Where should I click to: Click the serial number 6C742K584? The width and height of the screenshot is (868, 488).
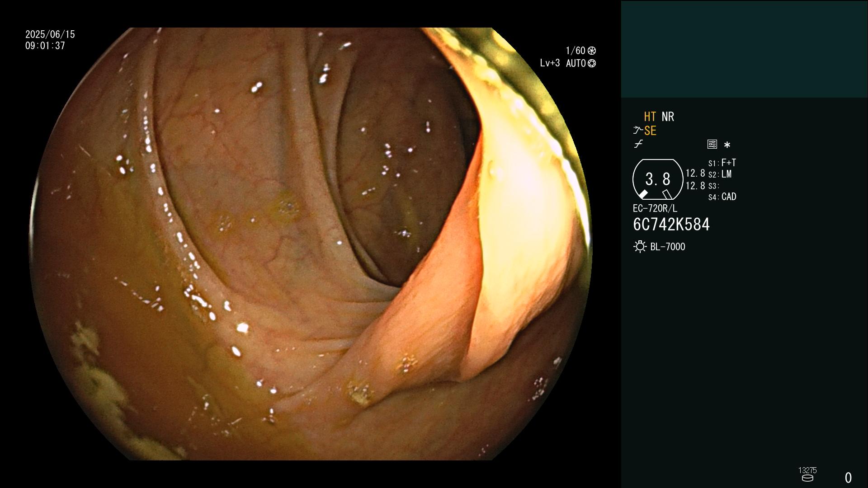[x=671, y=225]
